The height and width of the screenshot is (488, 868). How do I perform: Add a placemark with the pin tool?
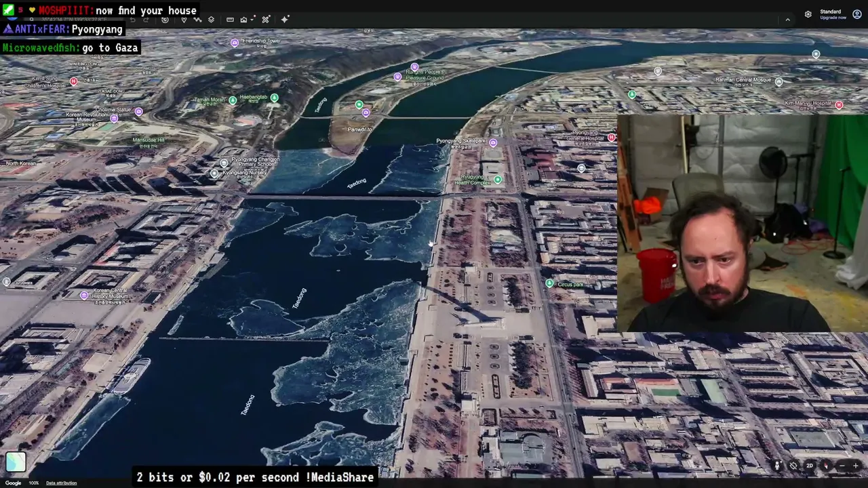click(x=184, y=20)
